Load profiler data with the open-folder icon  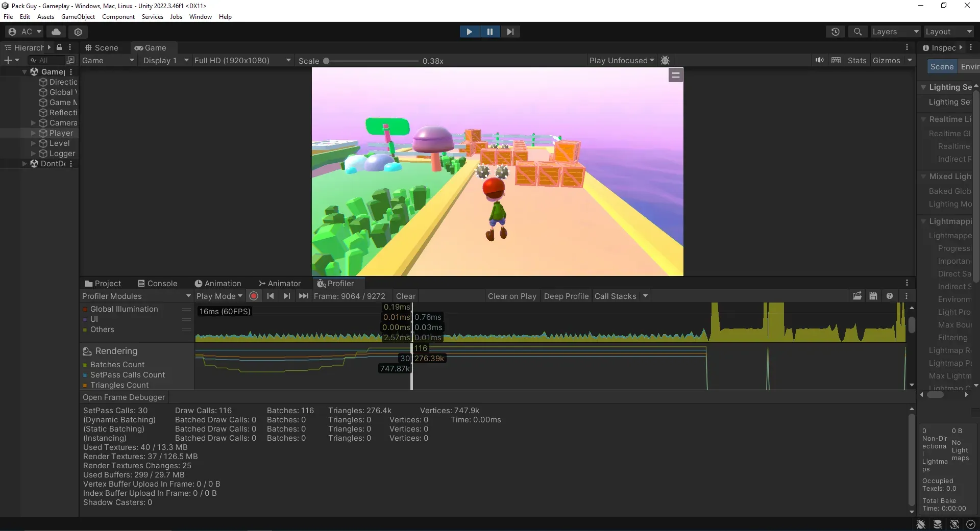[x=857, y=296]
